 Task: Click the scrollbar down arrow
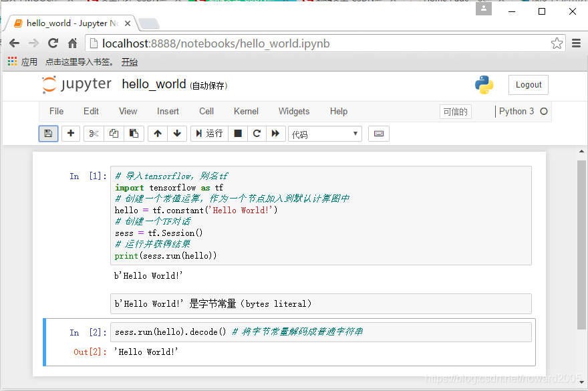pos(581,382)
